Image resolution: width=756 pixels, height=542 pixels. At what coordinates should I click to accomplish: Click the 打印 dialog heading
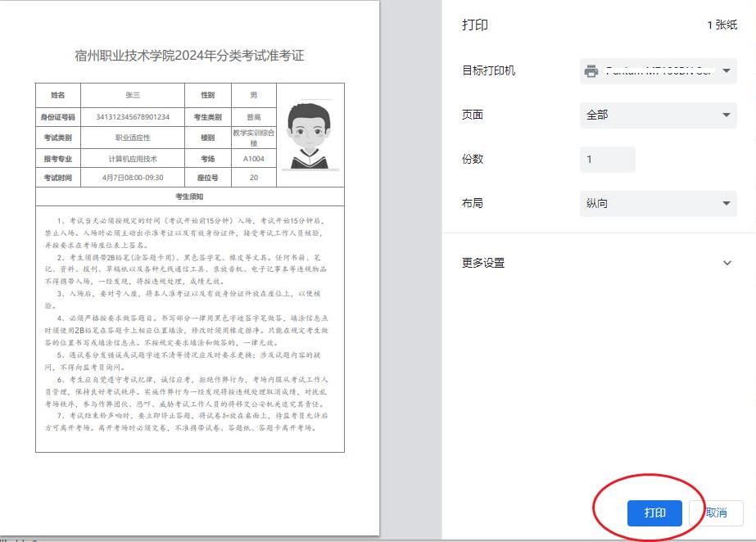475,25
